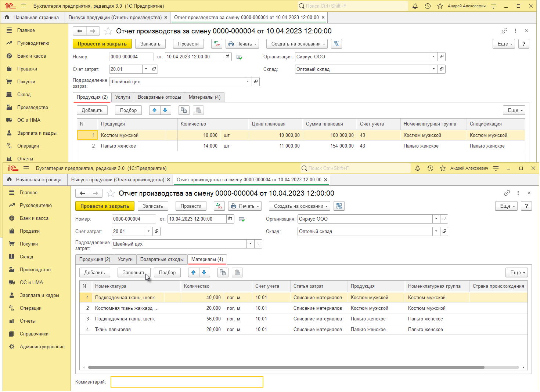The width and height of the screenshot is (540, 392).
Task: Click horizontal scrollbar under Materials table
Action: tap(286, 367)
